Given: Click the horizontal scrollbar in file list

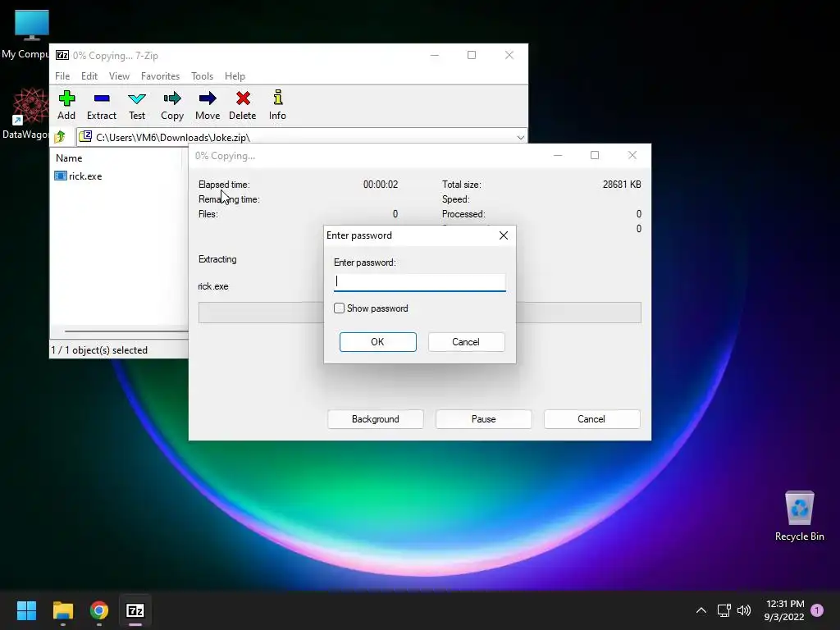Looking at the screenshot, I should pyautogui.click(x=126, y=331).
